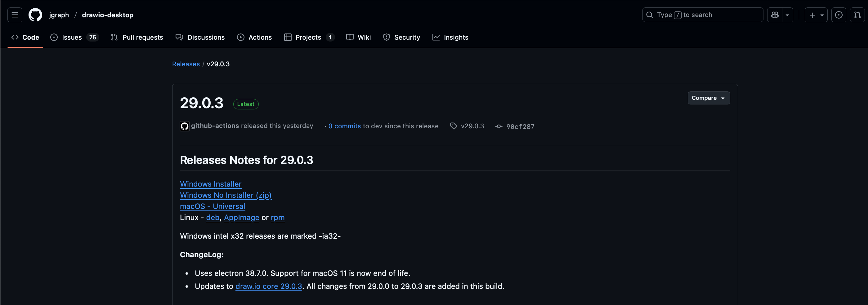Click the Releases breadcrumb link

(186, 64)
